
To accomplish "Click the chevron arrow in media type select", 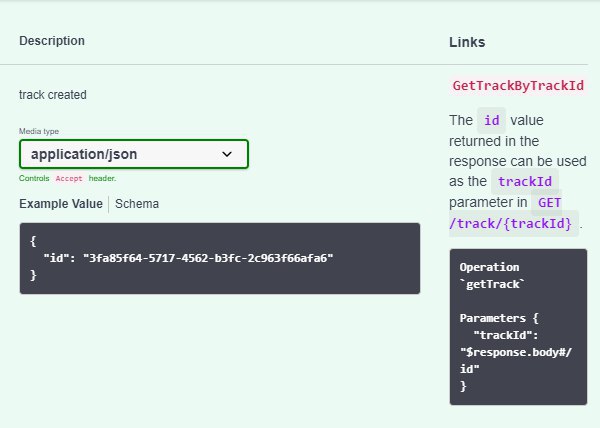I will (x=227, y=154).
